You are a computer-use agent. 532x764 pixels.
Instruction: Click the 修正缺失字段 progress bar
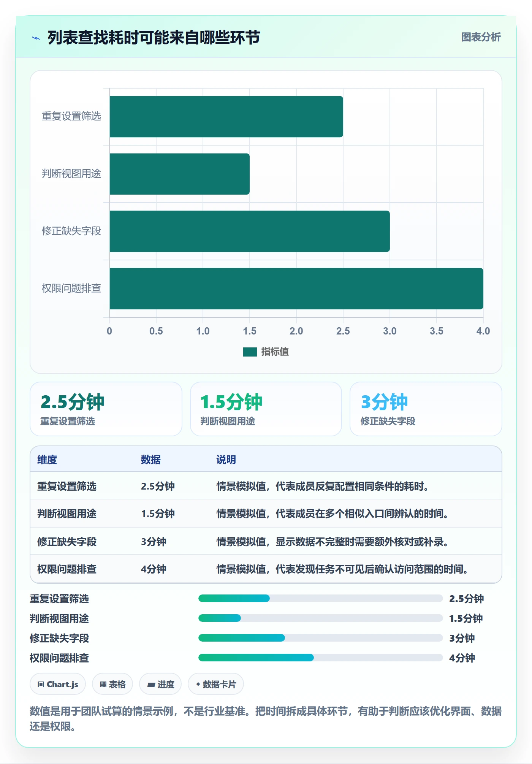point(320,638)
